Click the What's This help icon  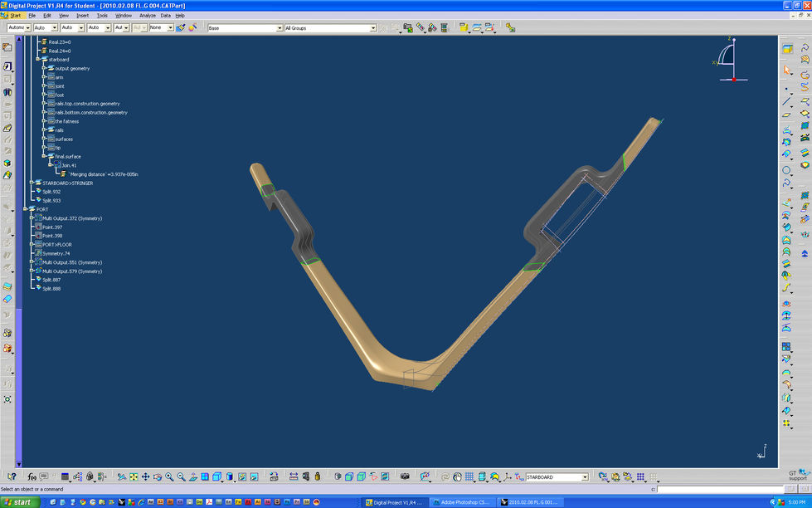(12, 476)
